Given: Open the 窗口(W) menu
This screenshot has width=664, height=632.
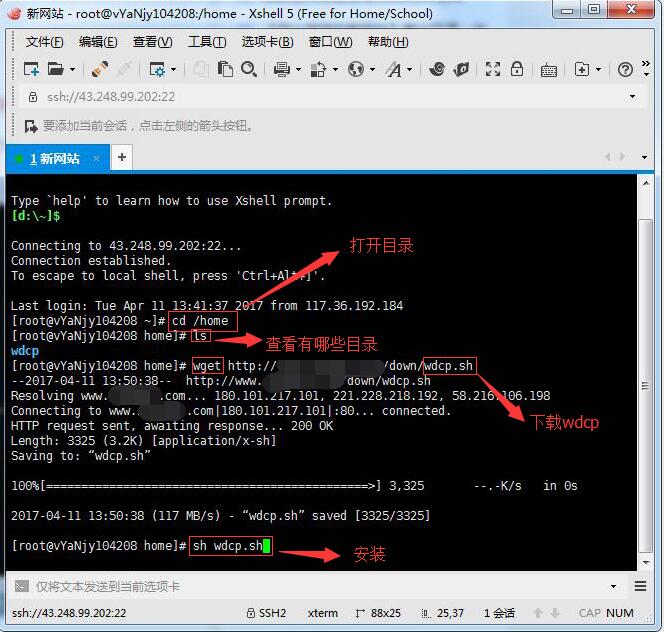Looking at the screenshot, I should click(x=331, y=42).
